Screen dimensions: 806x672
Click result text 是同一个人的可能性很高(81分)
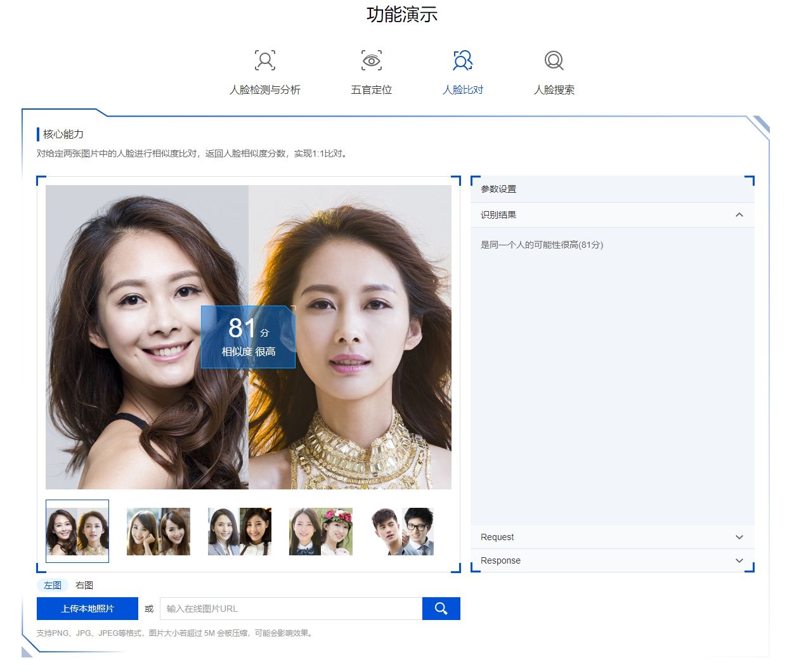tap(542, 245)
